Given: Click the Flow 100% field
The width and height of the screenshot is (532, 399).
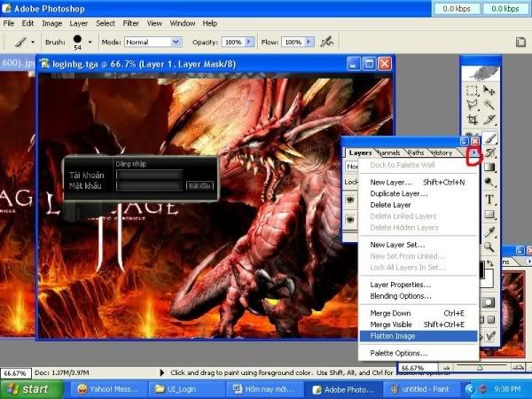Looking at the screenshot, I should tap(293, 42).
